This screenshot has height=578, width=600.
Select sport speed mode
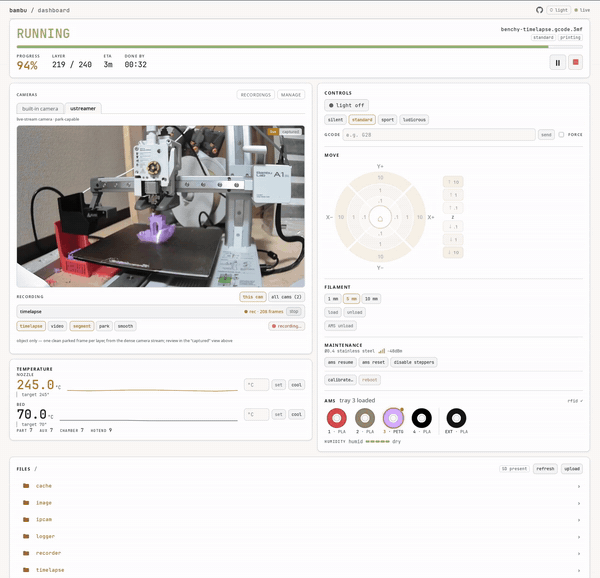point(387,120)
